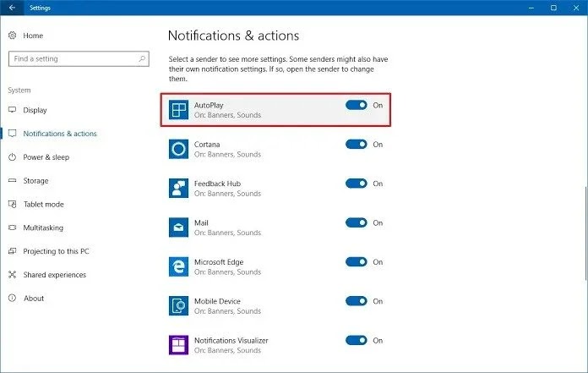Image resolution: width=588 pixels, height=373 pixels.
Task: Go to Shared experiences settings
Action: tap(54, 275)
